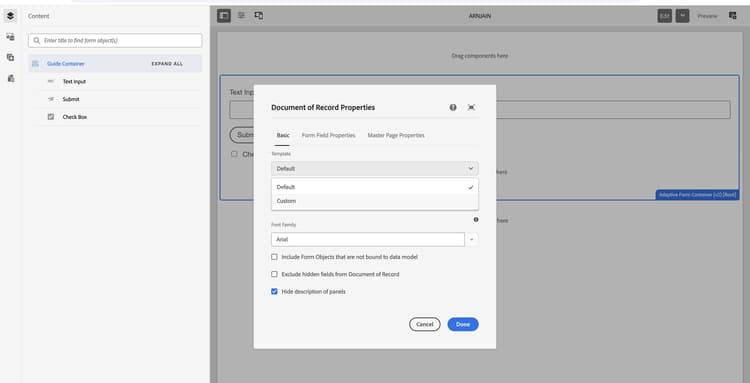Switch to Form Field Properties tab
This screenshot has width=750, height=383.
pyautogui.click(x=329, y=136)
